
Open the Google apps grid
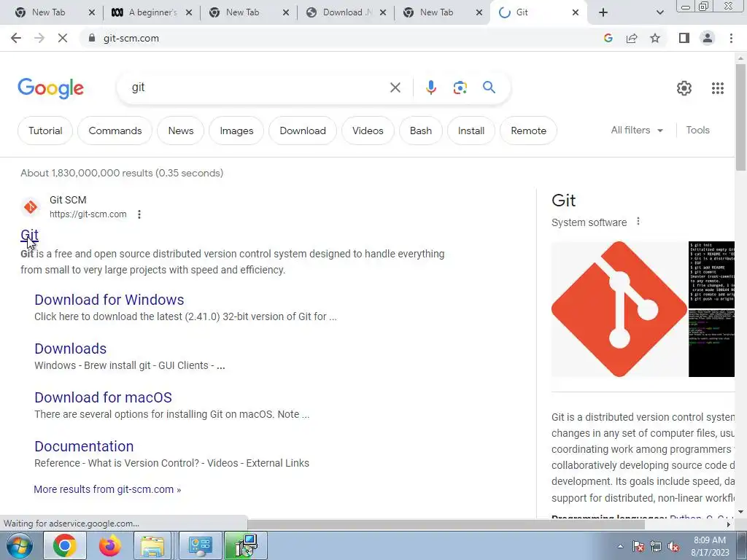[x=718, y=88]
